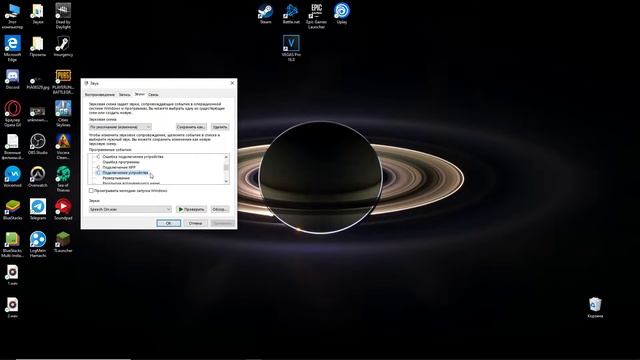640x360 pixels.
Task: Toggle Windows startup melody checkbox
Action: click(91, 191)
